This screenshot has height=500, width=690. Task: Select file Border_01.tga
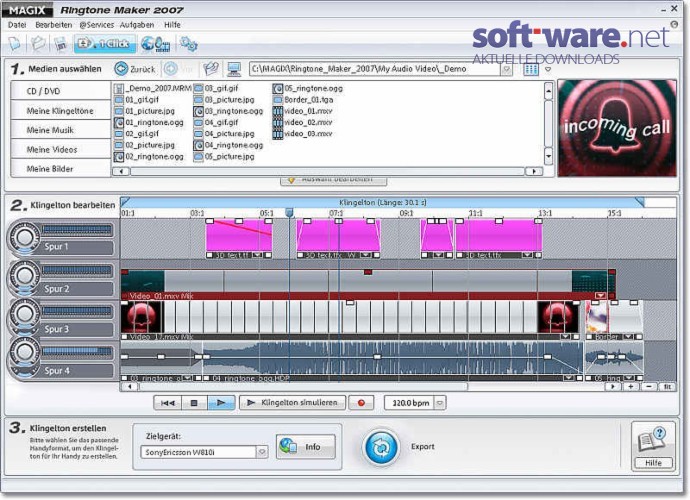pos(303,99)
